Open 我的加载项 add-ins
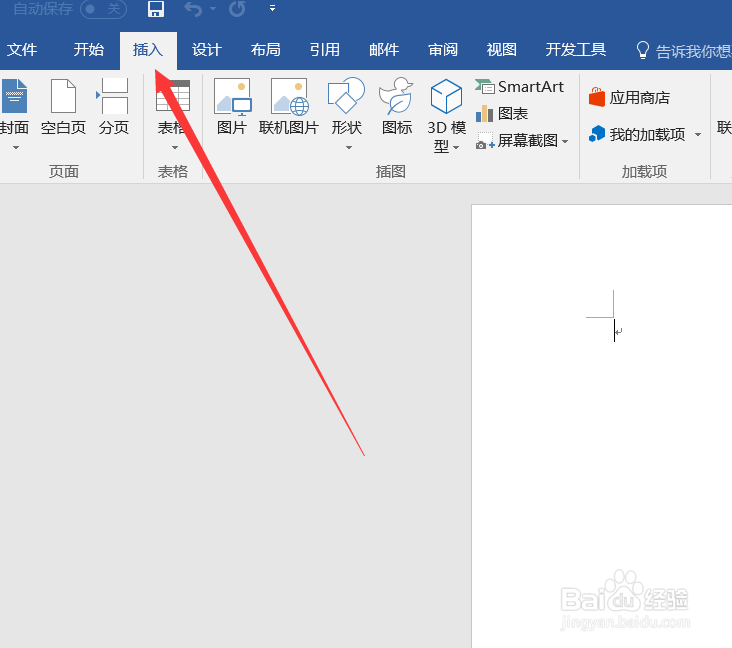The width and height of the screenshot is (732, 648). pyautogui.click(x=637, y=134)
